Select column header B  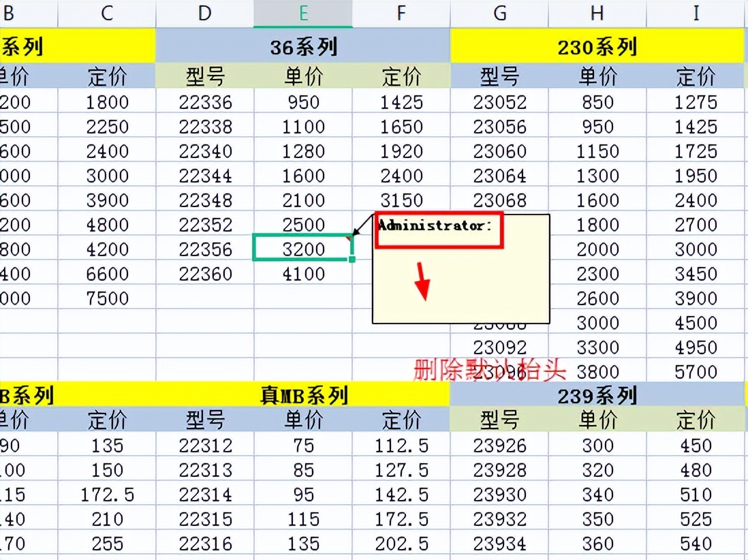click(29, 14)
